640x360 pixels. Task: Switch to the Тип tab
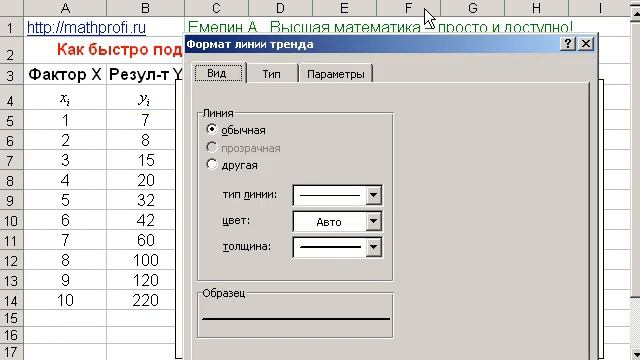coord(271,74)
